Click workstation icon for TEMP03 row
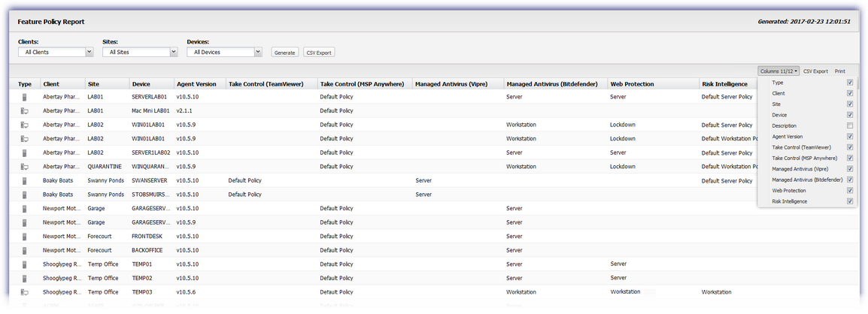This screenshot has height=314, width=868. (x=24, y=292)
